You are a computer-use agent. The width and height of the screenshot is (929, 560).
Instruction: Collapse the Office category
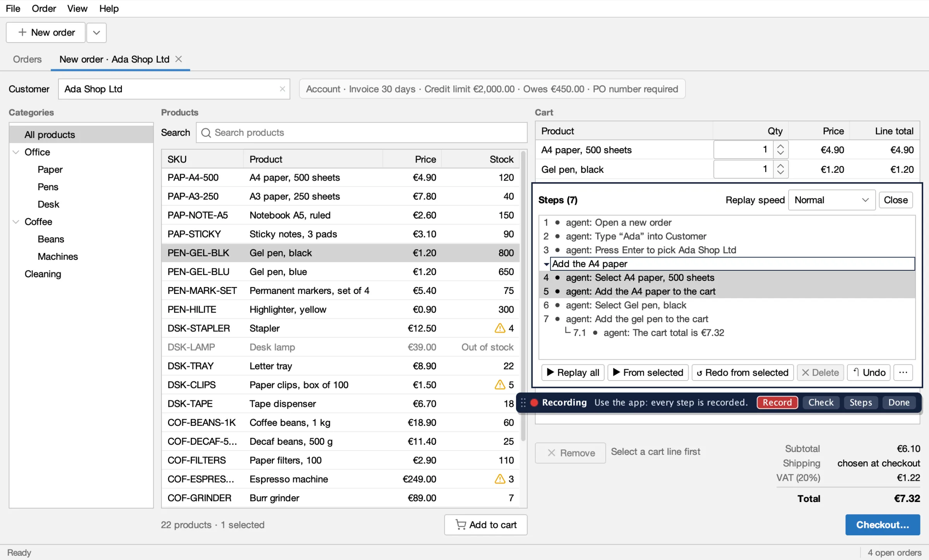(x=16, y=152)
